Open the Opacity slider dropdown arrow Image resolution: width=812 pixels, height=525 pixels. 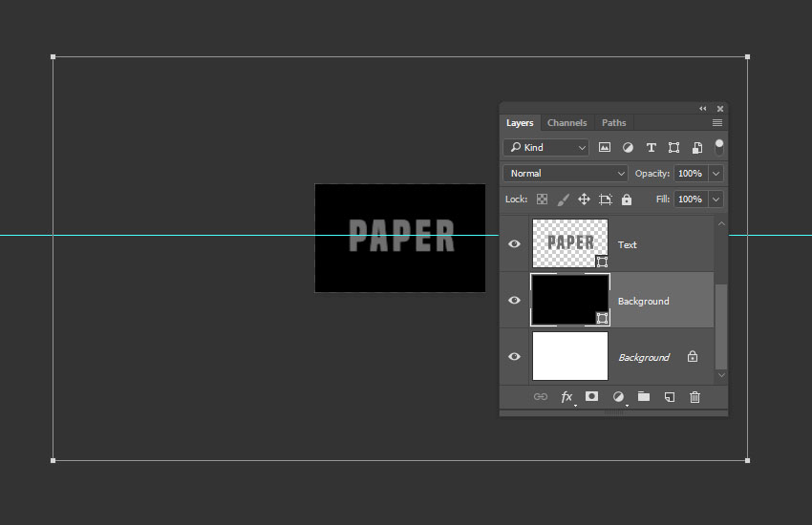click(716, 174)
